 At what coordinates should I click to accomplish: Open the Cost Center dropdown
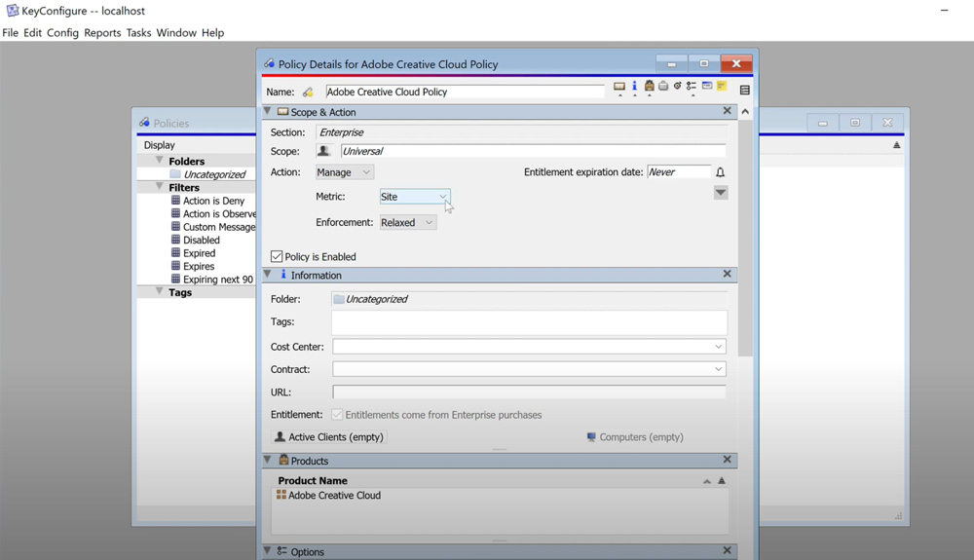click(529, 347)
